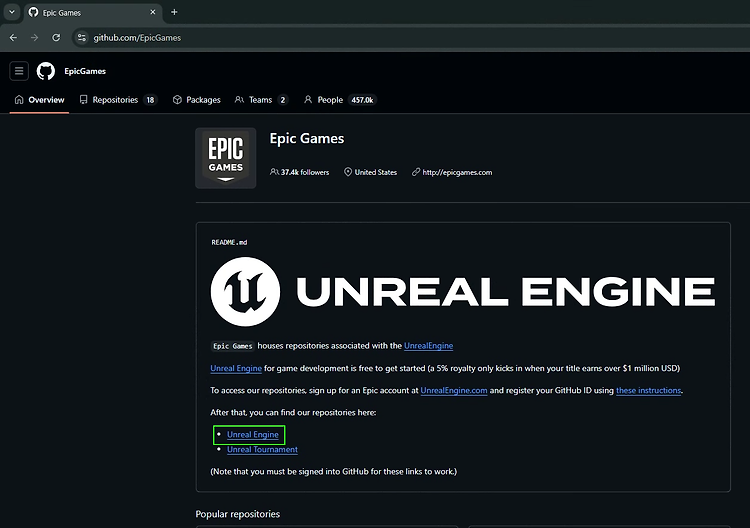750x528 pixels.
Task: Open the GitHub hamburger navigation menu
Action: point(19,71)
